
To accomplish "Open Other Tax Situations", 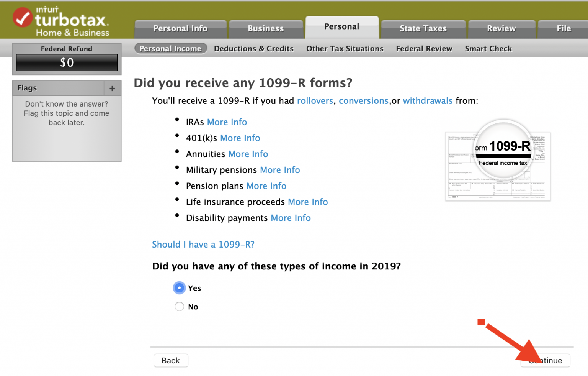I will point(344,48).
